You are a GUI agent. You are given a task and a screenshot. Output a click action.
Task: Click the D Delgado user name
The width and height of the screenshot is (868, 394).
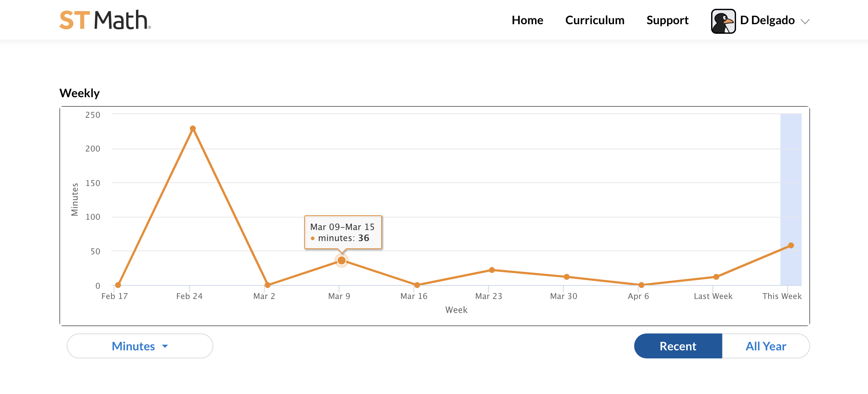(767, 20)
